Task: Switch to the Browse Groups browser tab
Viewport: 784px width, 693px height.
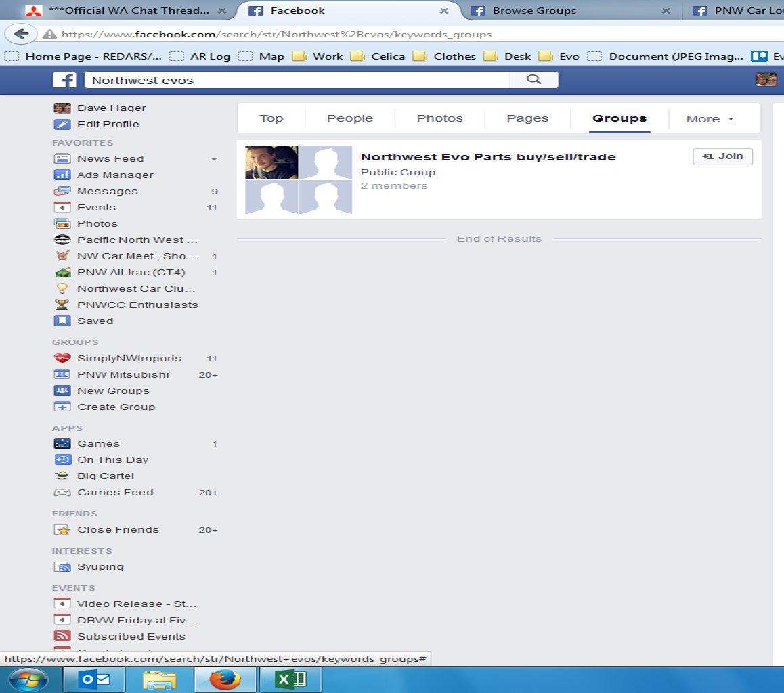Action: pos(534,11)
